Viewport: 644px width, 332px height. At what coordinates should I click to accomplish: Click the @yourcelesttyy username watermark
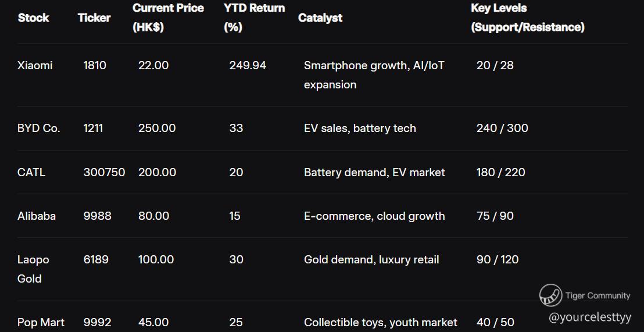(x=590, y=317)
